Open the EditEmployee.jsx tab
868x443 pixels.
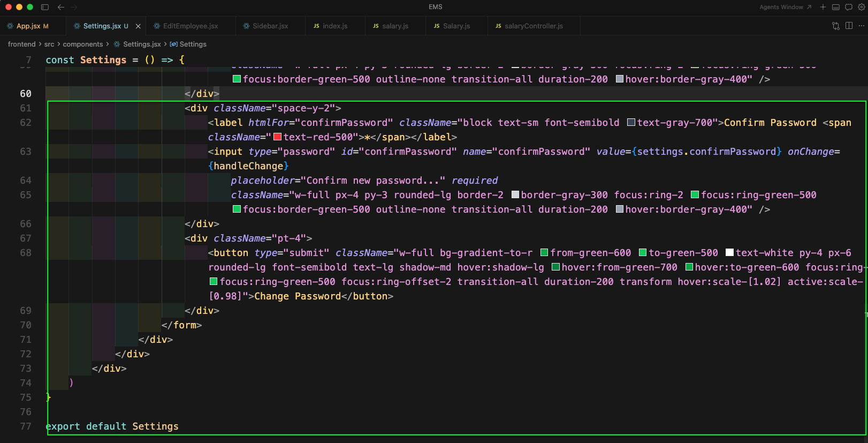tap(190, 26)
